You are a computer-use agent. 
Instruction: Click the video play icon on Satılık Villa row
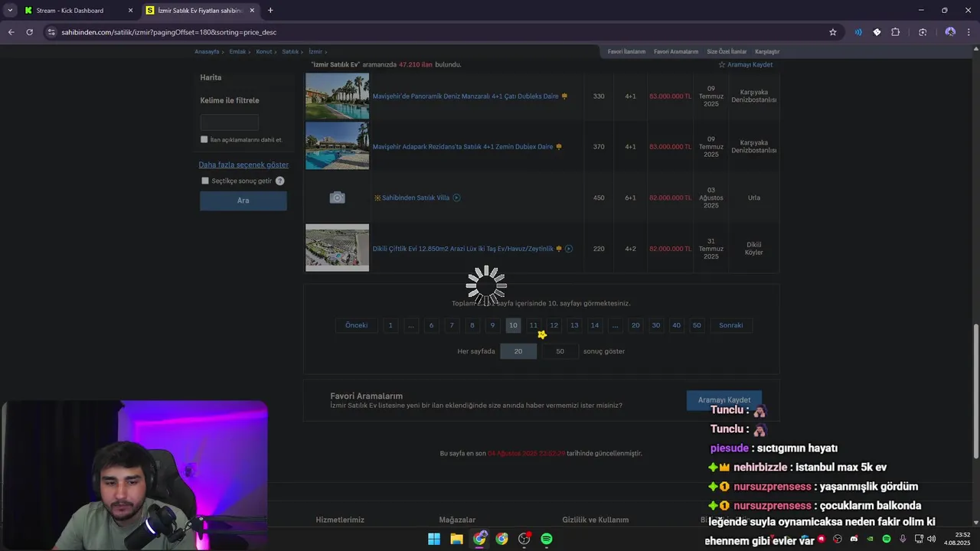(456, 197)
